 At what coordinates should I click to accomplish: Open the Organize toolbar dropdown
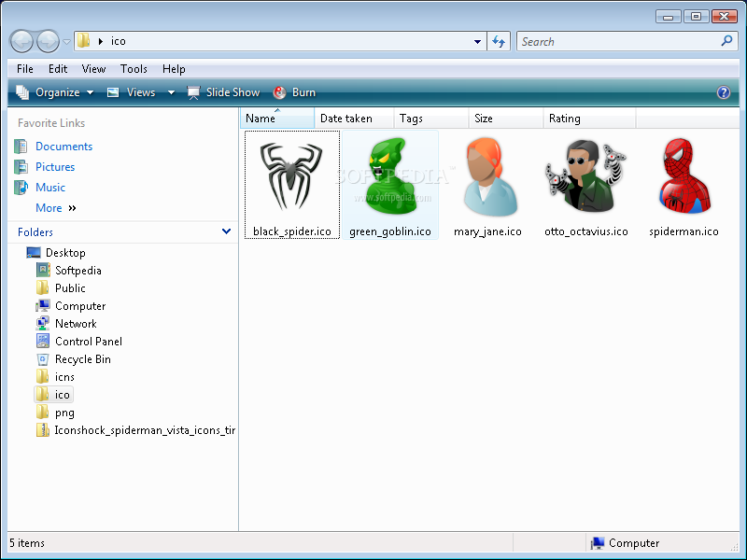pos(55,92)
